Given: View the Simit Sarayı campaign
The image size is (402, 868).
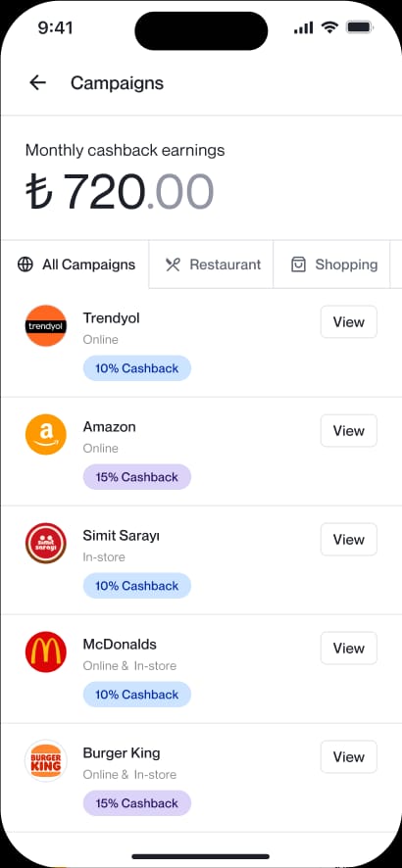Looking at the screenshot, I should click(x=349, y=539).
